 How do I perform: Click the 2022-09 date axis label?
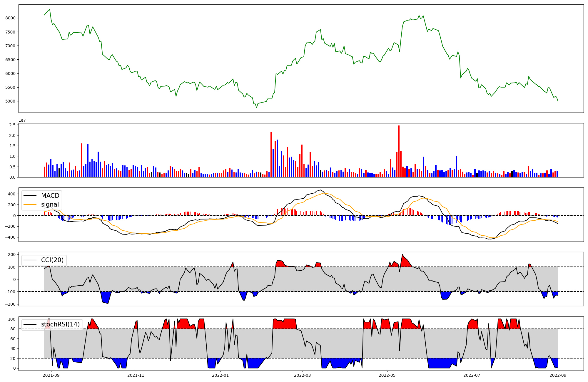pos(558,375)
